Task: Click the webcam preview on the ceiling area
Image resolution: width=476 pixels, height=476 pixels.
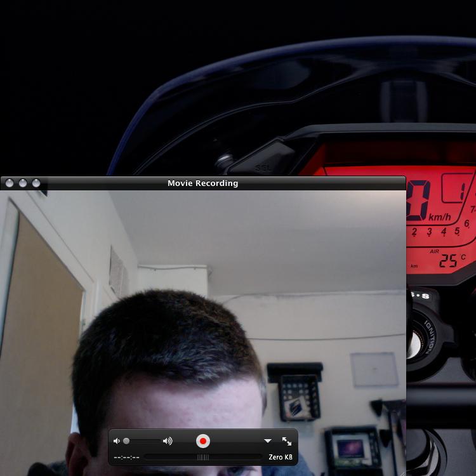Action: coord(254,235)
